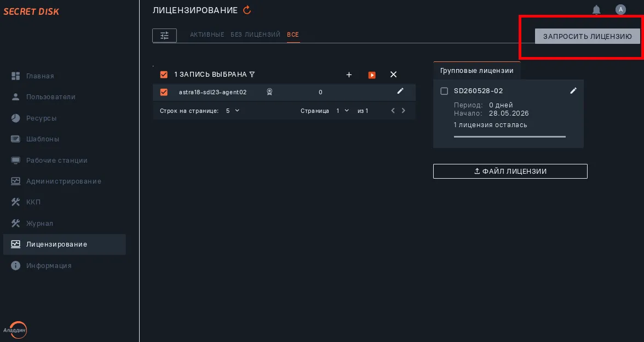Go to next page arrow
The height and width of the screenshot is (342, 644).
tap(403, 111)
